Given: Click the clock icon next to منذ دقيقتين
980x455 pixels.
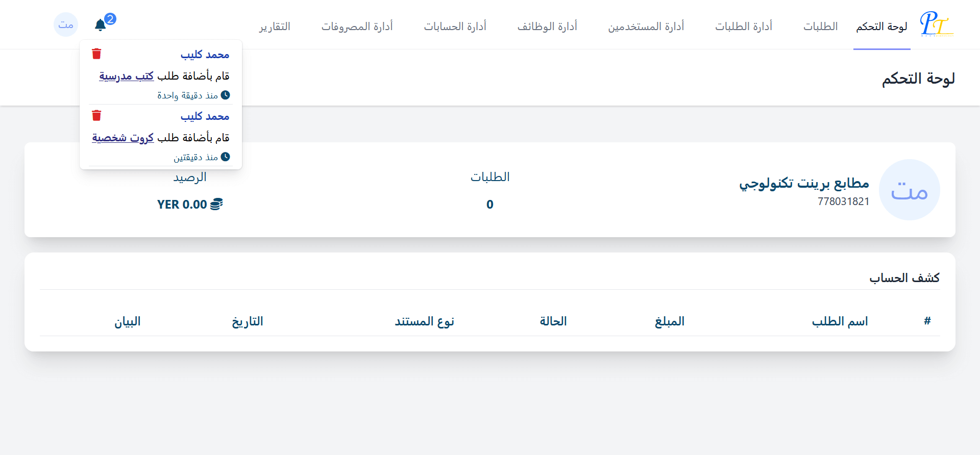Looking at the screenshot, I should (x=225, y=157).
